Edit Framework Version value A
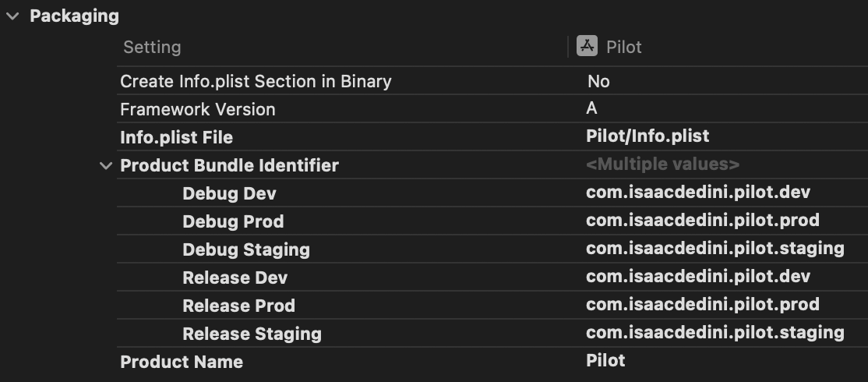The height and width of the screenshot is (382, 868). click(x=592, y=109)
